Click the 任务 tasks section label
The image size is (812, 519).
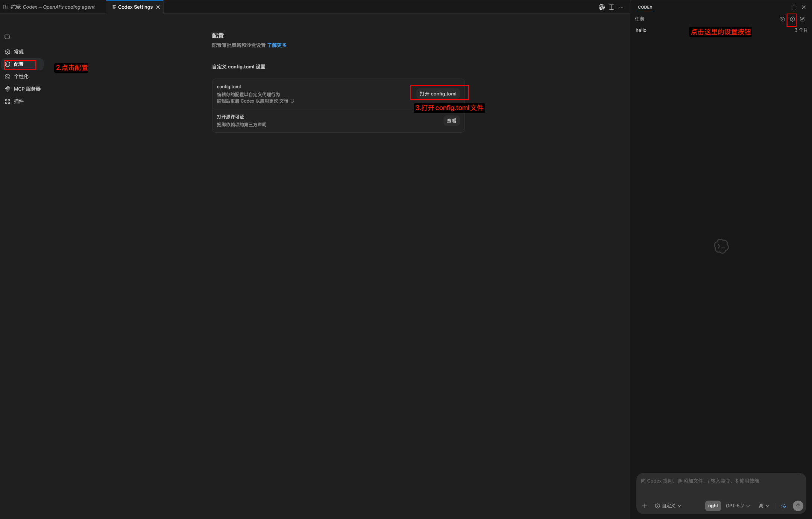(639, 19)
